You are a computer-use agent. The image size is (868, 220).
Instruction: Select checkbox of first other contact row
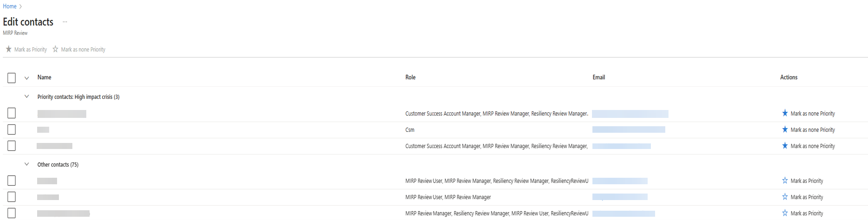tap(12, 181)
